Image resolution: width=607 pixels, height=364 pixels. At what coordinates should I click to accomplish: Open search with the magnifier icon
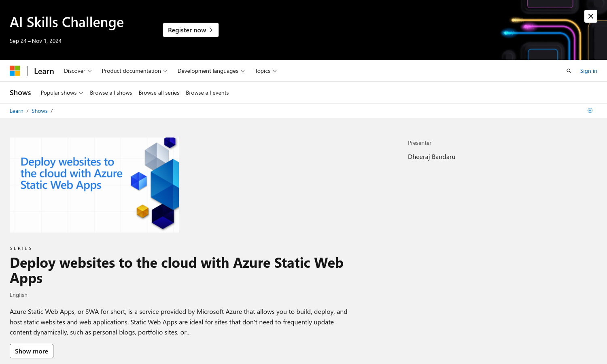[x=569, y=71]
